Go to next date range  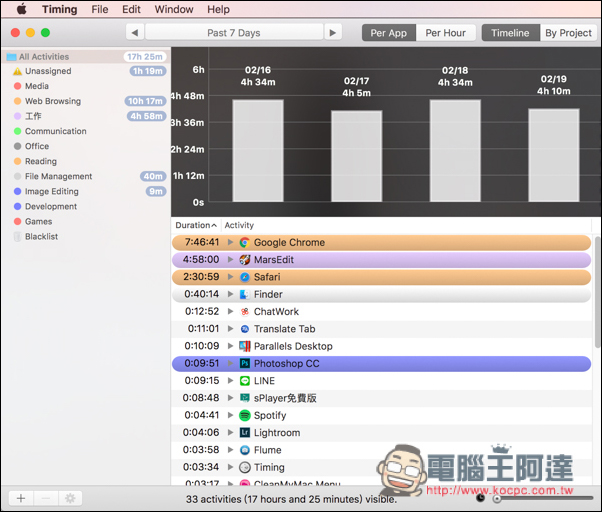[x=333, y=33]
